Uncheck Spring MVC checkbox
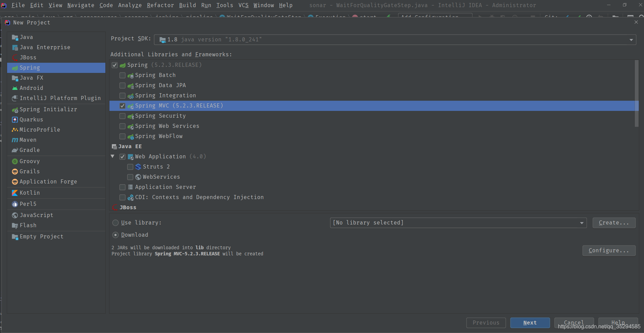 123,106
